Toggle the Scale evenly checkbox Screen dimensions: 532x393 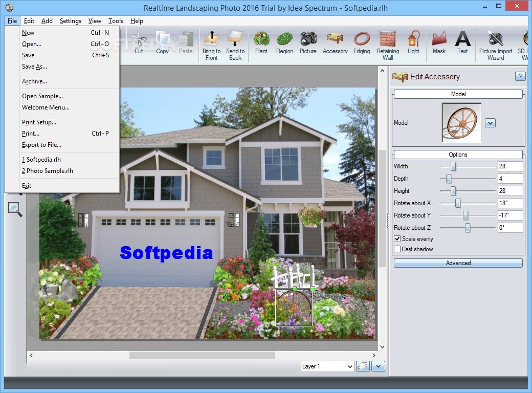click(x=397, y=238)
